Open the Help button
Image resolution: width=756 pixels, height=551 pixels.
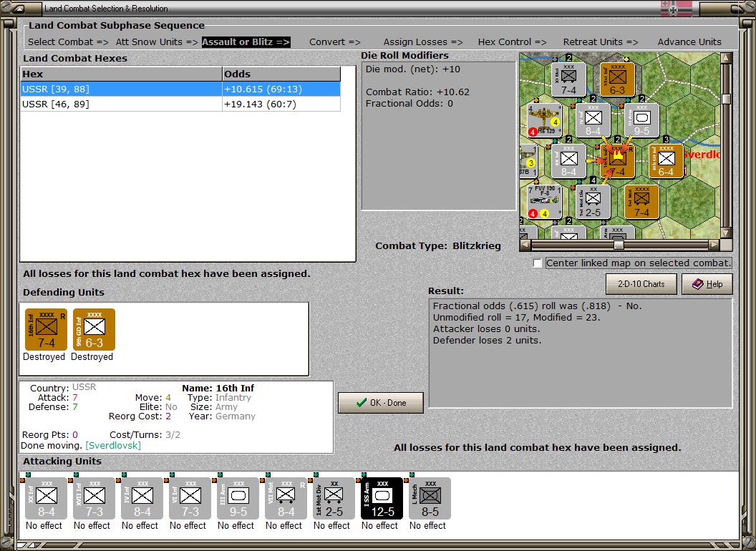coord(707,284)
